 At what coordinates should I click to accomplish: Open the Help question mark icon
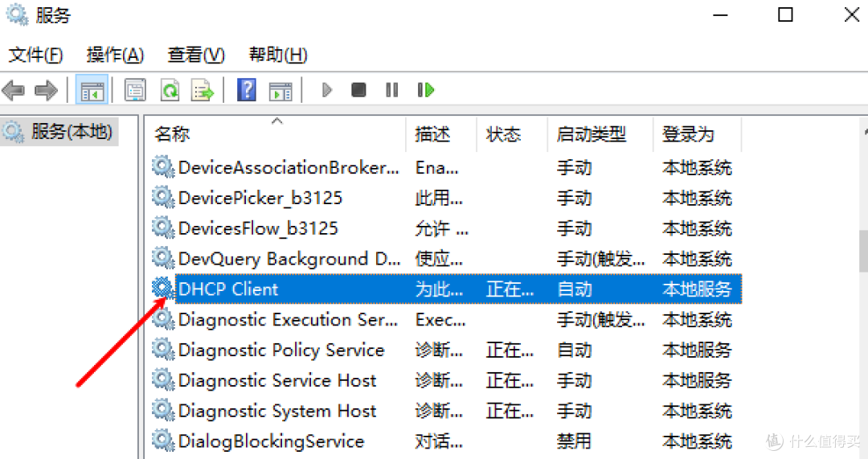click(x=247, y=90)
